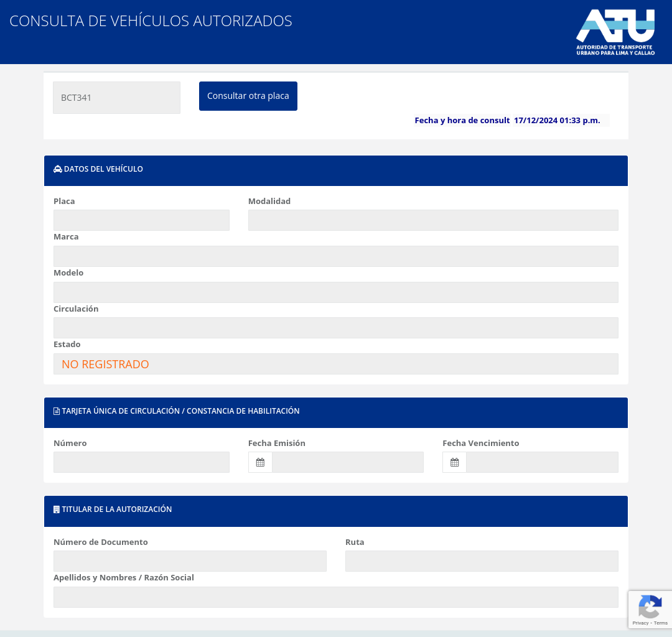672x637 pixels.
Task: Click the ATU logo in header
Action: click(615, 32)
